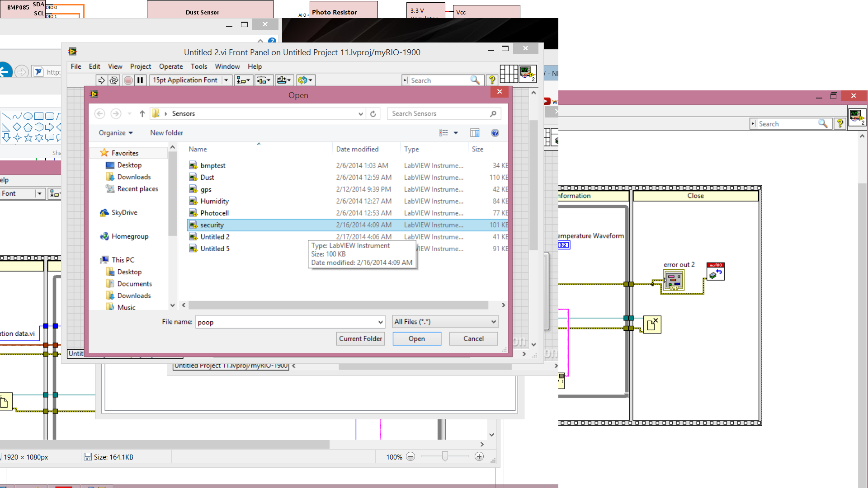Open recent locations dropdown arrow

129,114
